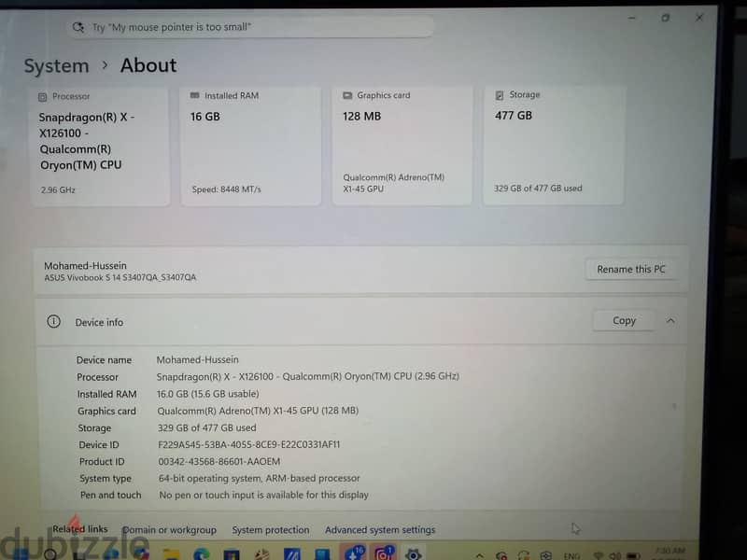Select the Processor summary card
The width and height of the screenshot is (747, 560).
(x=100, y=147)
